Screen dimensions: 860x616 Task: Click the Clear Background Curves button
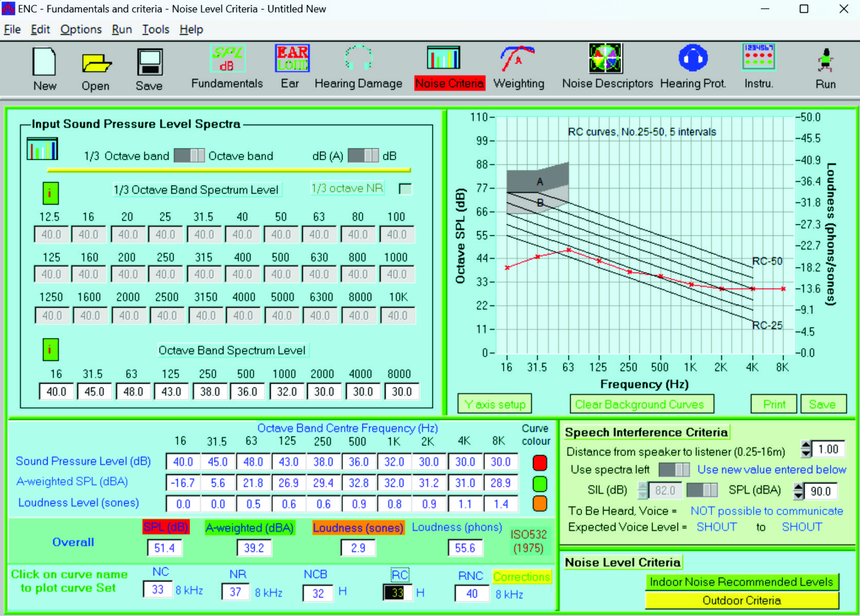(x=641, y=404)
